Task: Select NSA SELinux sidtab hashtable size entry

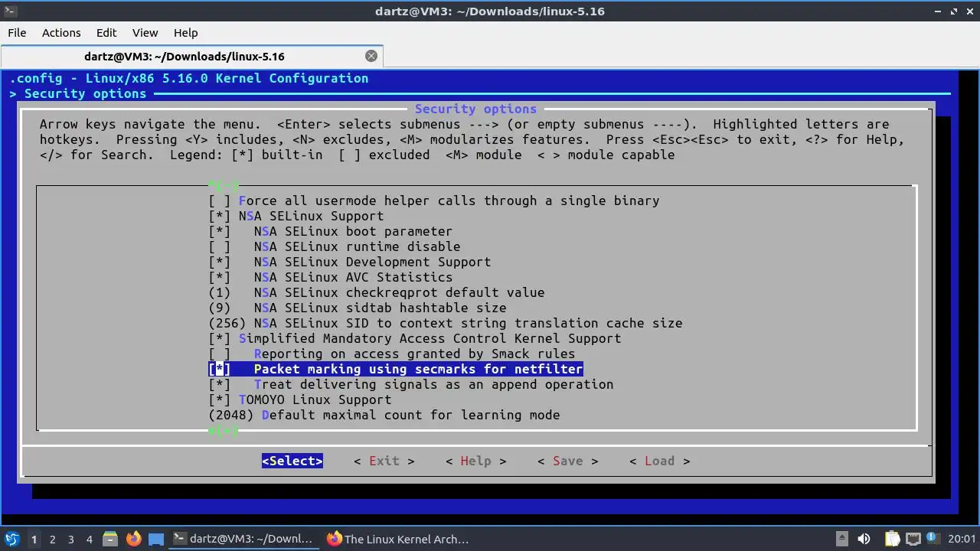Action: click(x=357, y=308)
